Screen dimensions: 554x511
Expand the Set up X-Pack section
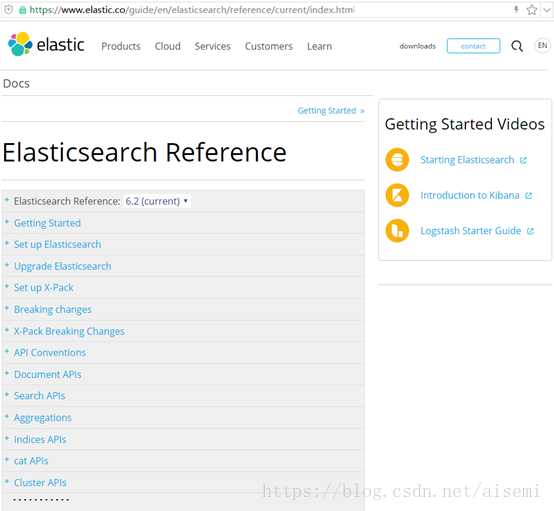[x=7, y=286]
